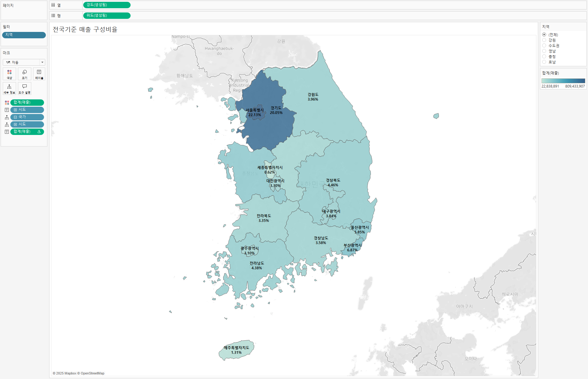Image resolution: width=588 pixels, height=379 pixels.
Task: Click the 레이블 (Label) marks card
Action: [39, 74]
